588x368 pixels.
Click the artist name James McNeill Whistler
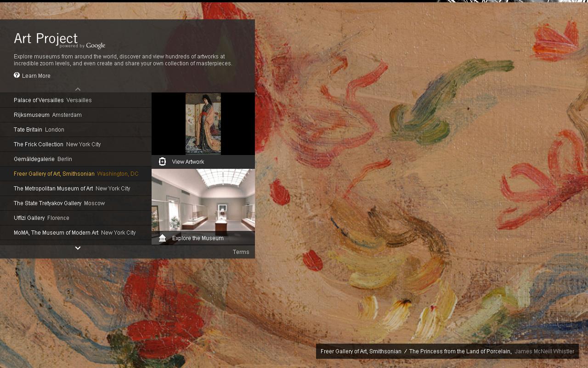544,351
